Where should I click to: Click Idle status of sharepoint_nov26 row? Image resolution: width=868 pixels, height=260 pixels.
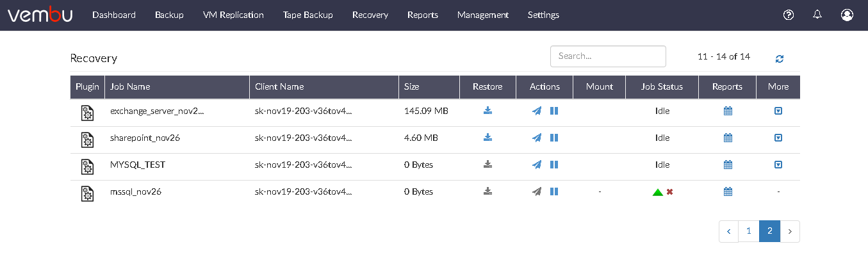click(x=662, y=138)
